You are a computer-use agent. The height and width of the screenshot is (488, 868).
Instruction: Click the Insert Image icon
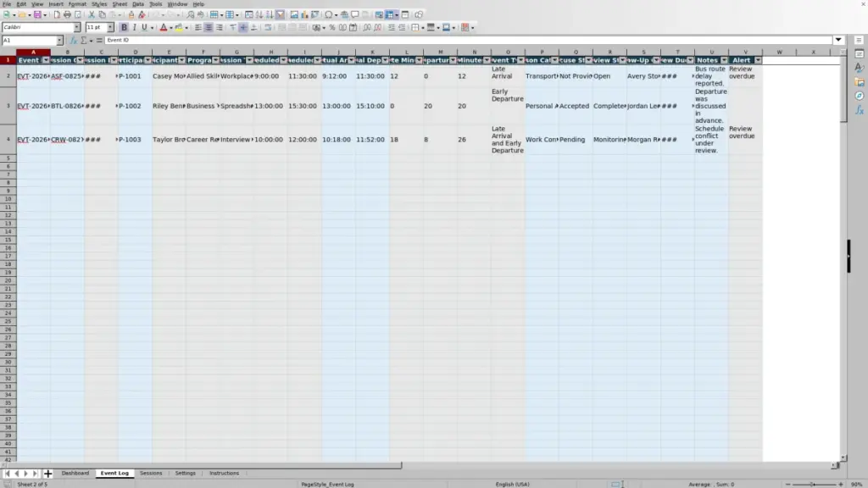(x=294, y=15)
